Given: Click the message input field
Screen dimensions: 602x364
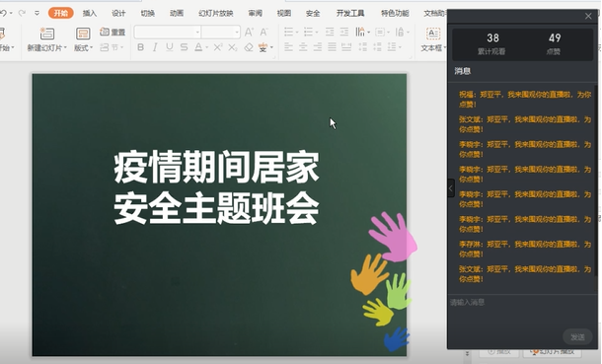Looking at the screenshot, I should [522, 312].
